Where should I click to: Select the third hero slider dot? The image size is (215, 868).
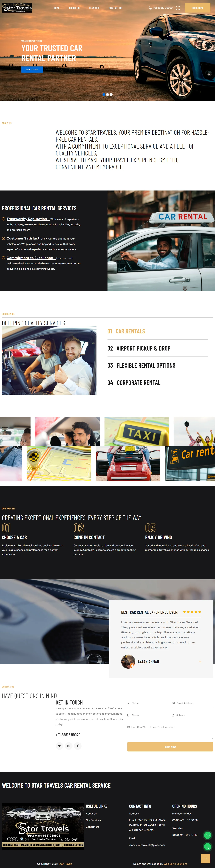pos(111,94)
